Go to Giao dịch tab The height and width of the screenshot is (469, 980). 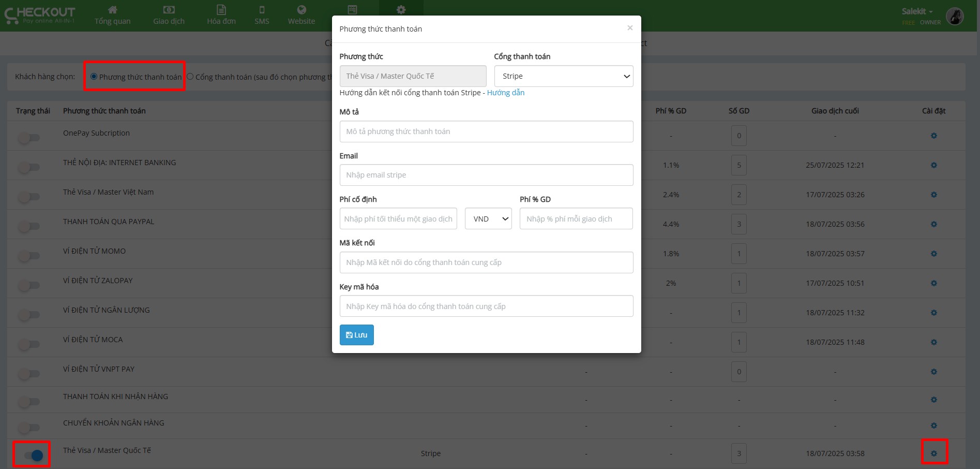pyautogui.click(x=169, y=16)
